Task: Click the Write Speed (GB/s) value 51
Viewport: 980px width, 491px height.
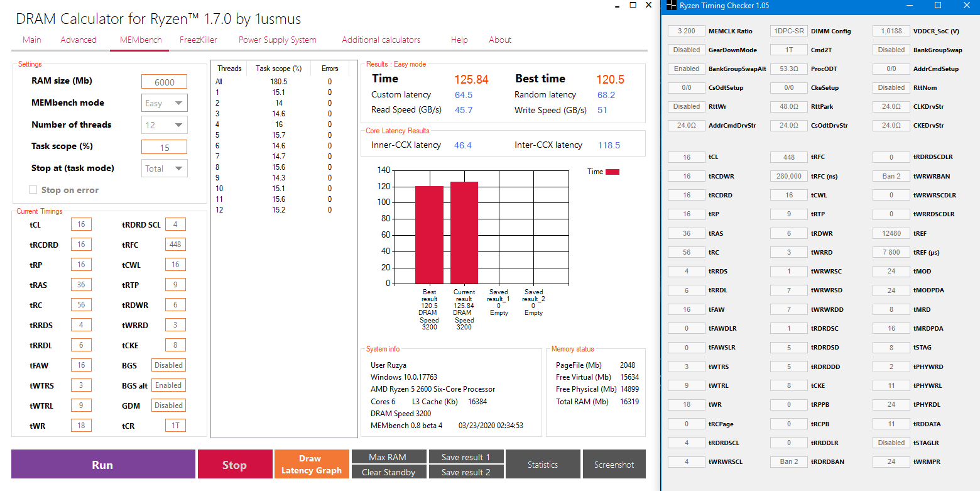Action: pos(602,110)
